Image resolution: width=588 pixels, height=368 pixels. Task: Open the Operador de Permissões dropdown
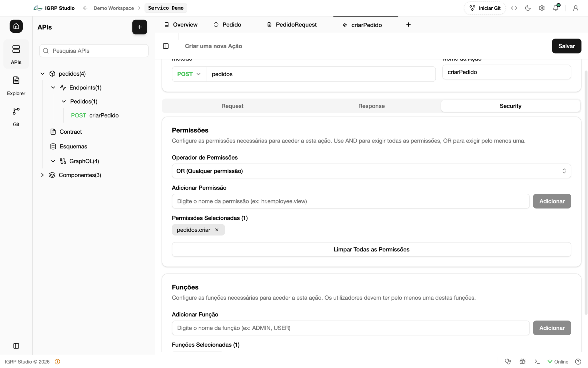[x=371, y=171]
